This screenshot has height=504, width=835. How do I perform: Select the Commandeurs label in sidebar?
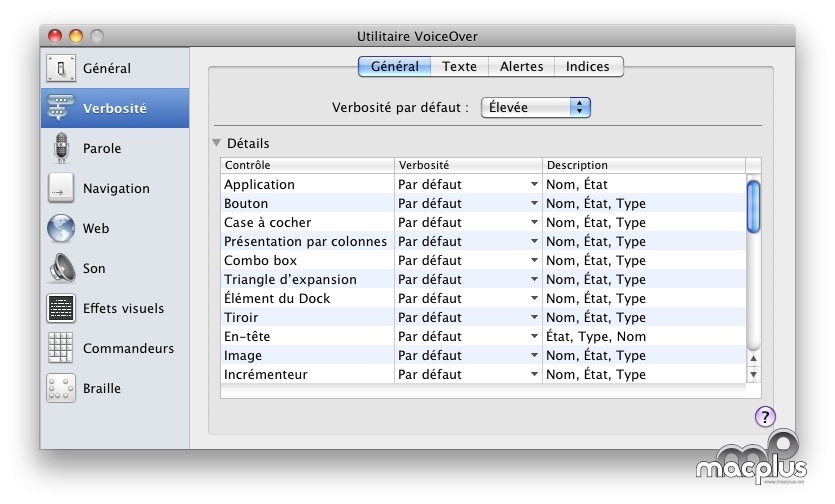tap(128, 348)
